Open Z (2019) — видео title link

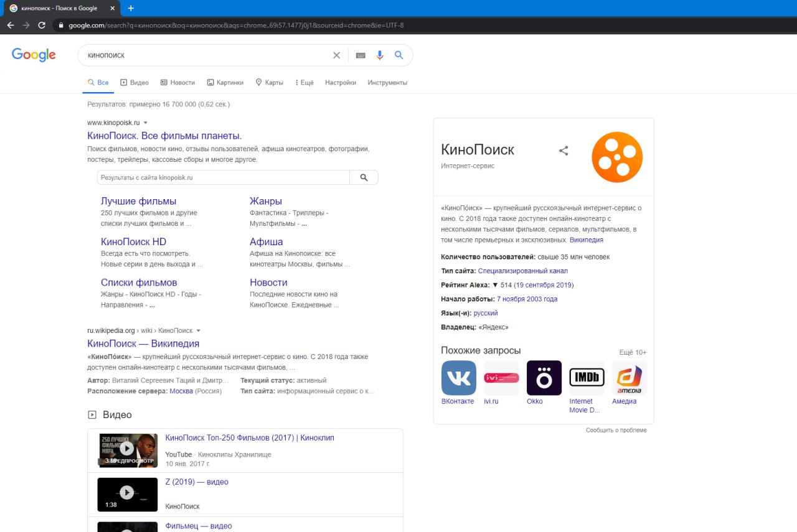click(197, 482)
